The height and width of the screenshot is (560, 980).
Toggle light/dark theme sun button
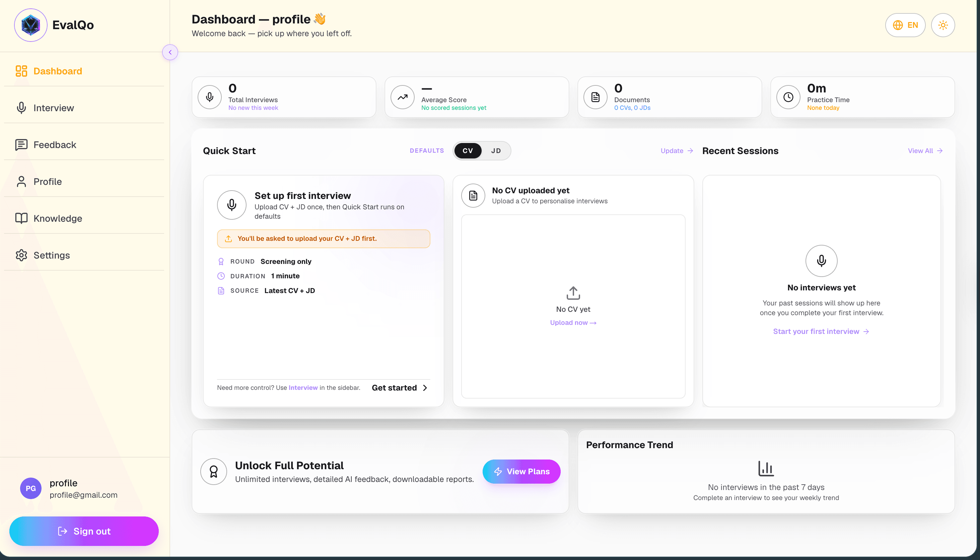click(x=943, y=25)
